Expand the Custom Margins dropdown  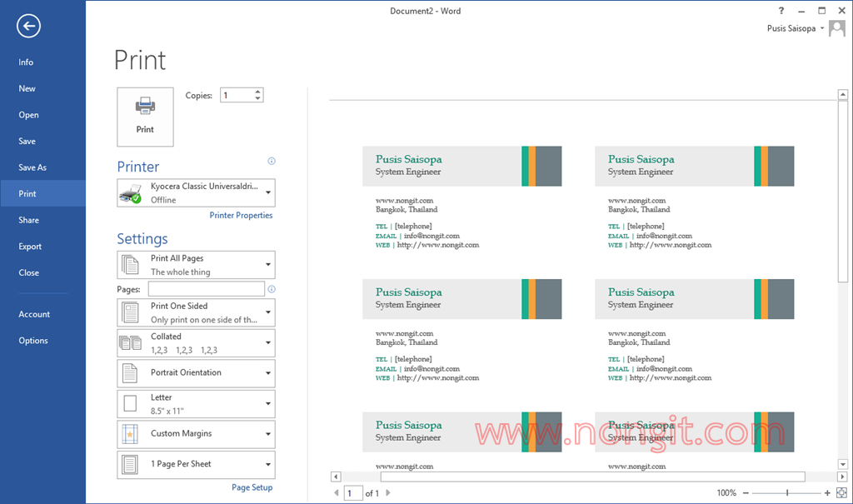coord(268,434)
